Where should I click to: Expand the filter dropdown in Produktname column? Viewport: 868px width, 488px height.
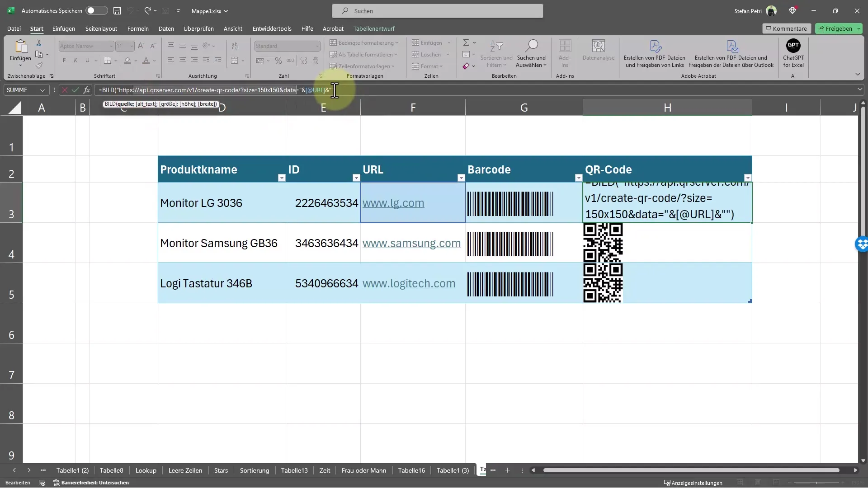(x=281, y=178)
